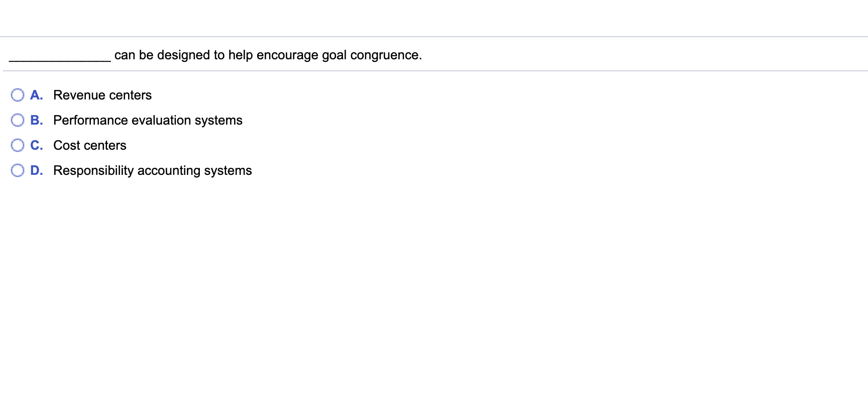Screen dimensions: 868x410
Task: Click the 'Cost centers' answer text
Action: [89, 145]
